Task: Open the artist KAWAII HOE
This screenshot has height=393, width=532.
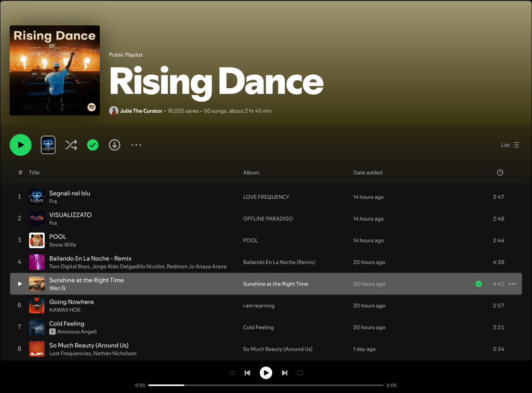Action: pos(65,309)
